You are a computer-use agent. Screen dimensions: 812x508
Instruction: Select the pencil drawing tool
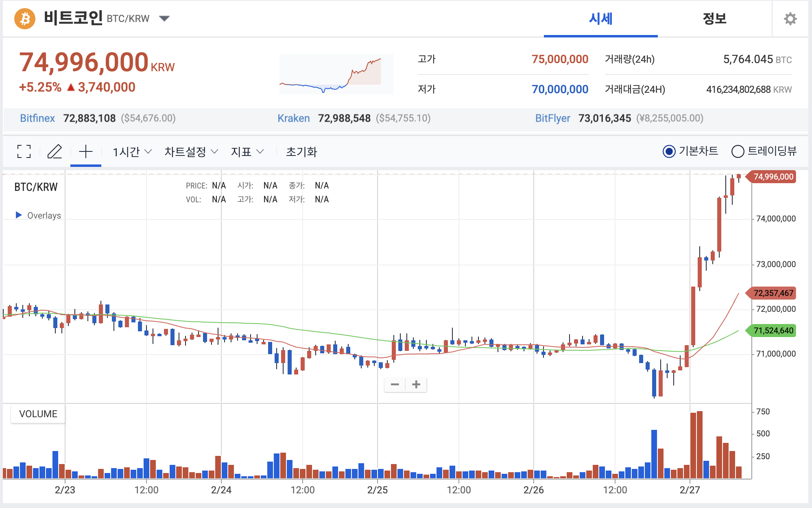(x=55, y=151)
